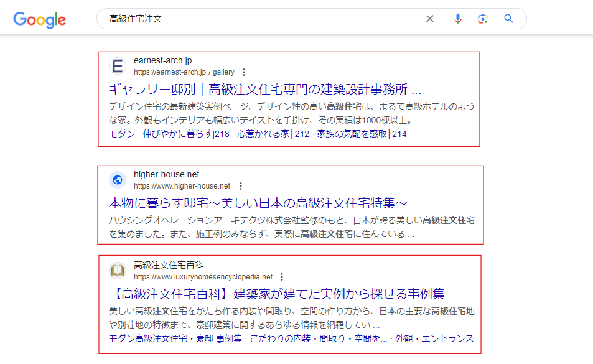Click snippet starting デザイン住宅の最新建築実例ページ
Viewport: 593px width, 364px height.
tap(292, 113)
